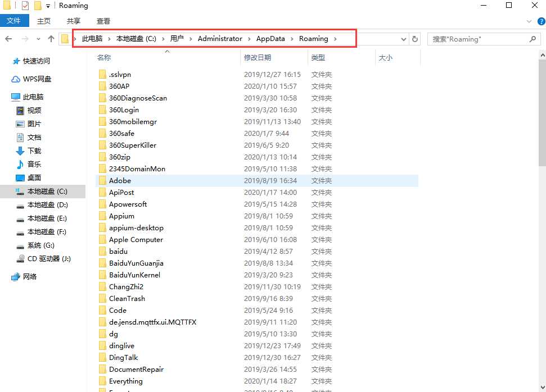The width and height of the screenshot is (546, 392).
Task: Select the Adobe folder icon
Action: click(x=102, y=180)
